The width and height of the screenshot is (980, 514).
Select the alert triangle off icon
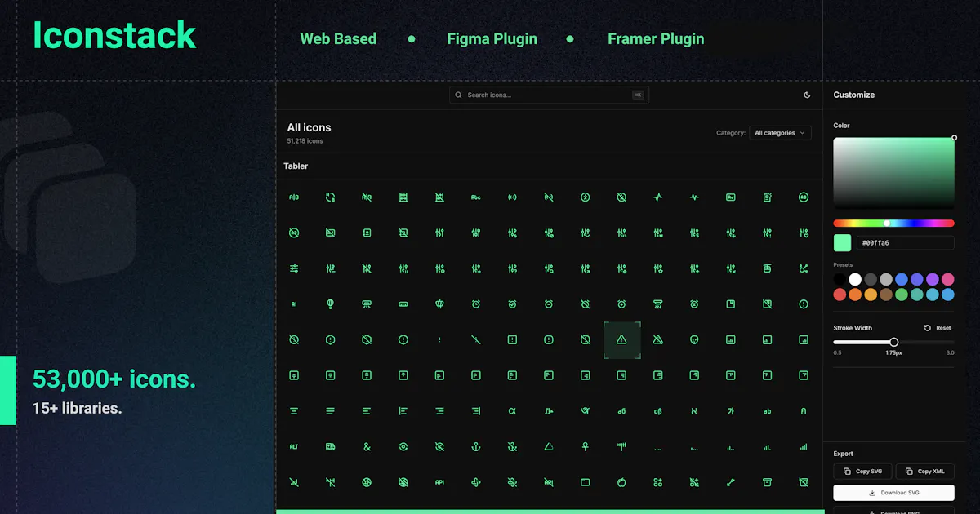pos(657,340)
